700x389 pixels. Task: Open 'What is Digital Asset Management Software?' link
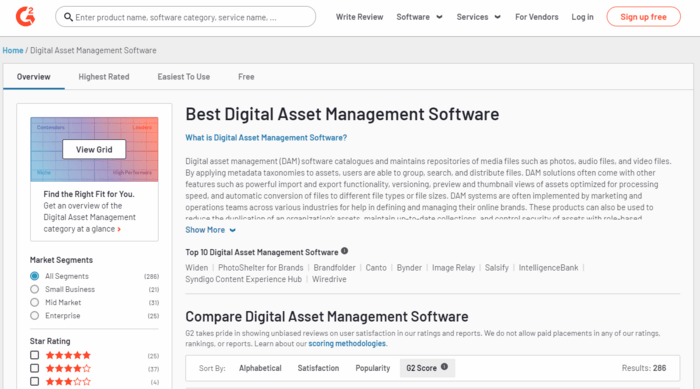click(266, 138)
